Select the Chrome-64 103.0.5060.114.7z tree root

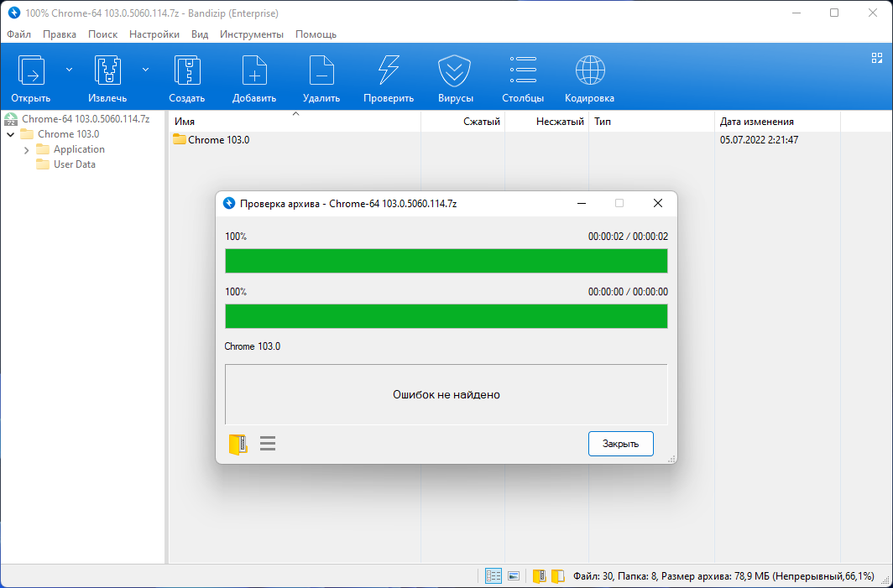coord(86,119)
